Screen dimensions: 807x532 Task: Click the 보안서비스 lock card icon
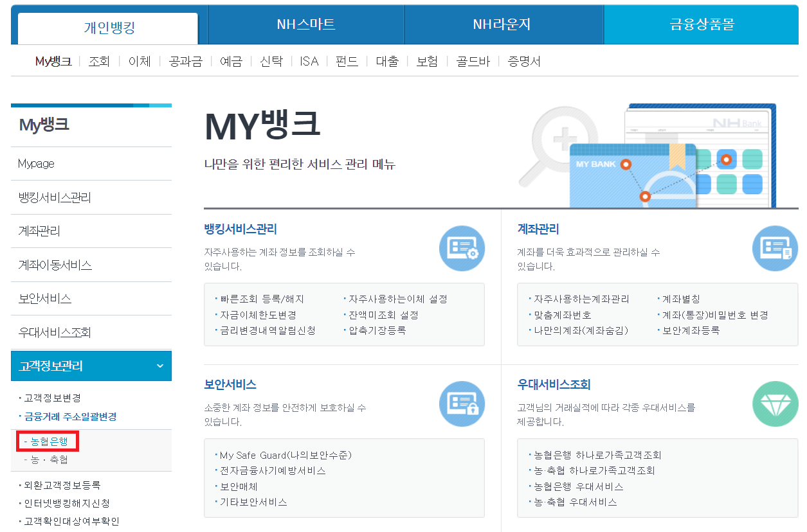[x=462, y=403]
